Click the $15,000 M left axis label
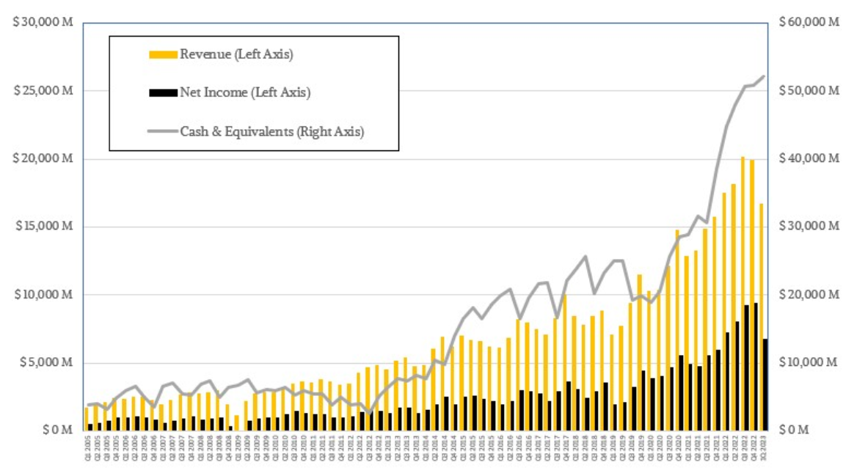This screenshot has width=868, height=476. [43, 227]
